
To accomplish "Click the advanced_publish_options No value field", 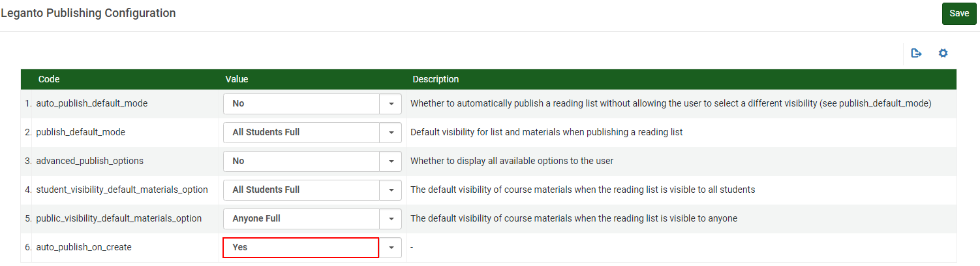I will click(301, 161).
